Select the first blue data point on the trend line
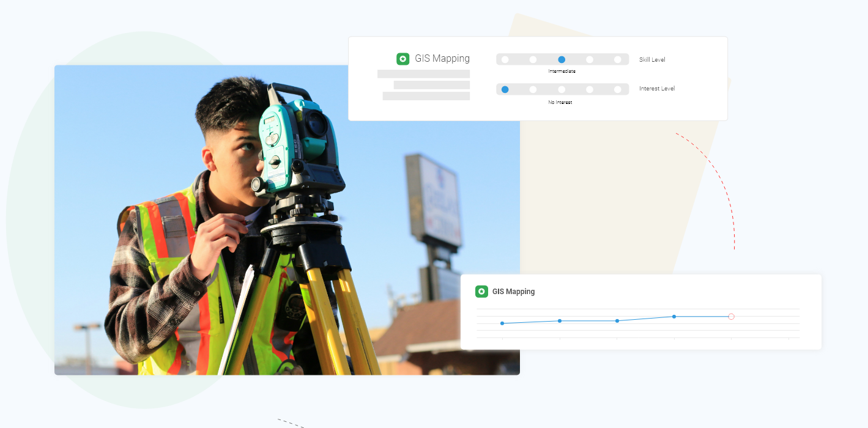Screen dimensions: 868x428 tap(503, 323)
